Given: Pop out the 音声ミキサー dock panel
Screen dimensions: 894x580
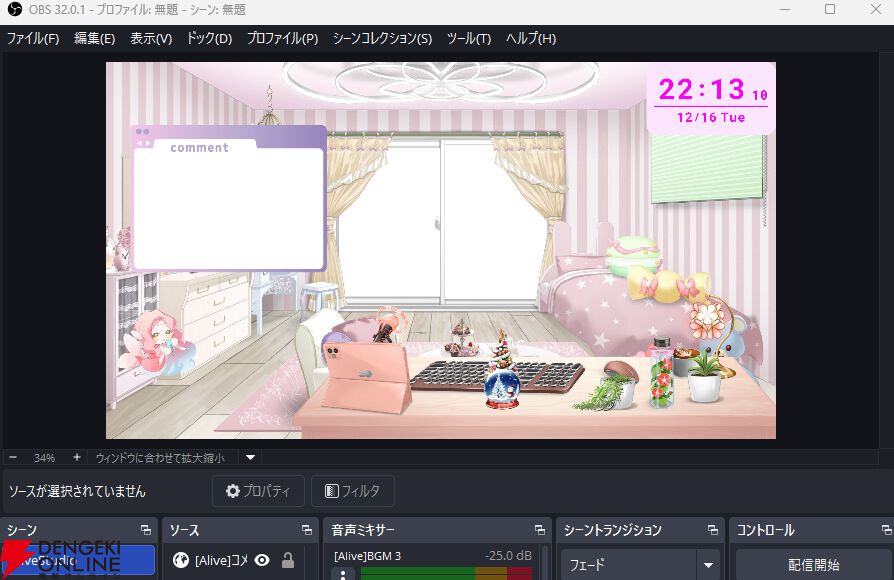Looking at the screenshot, I should [x=540, y=530].
